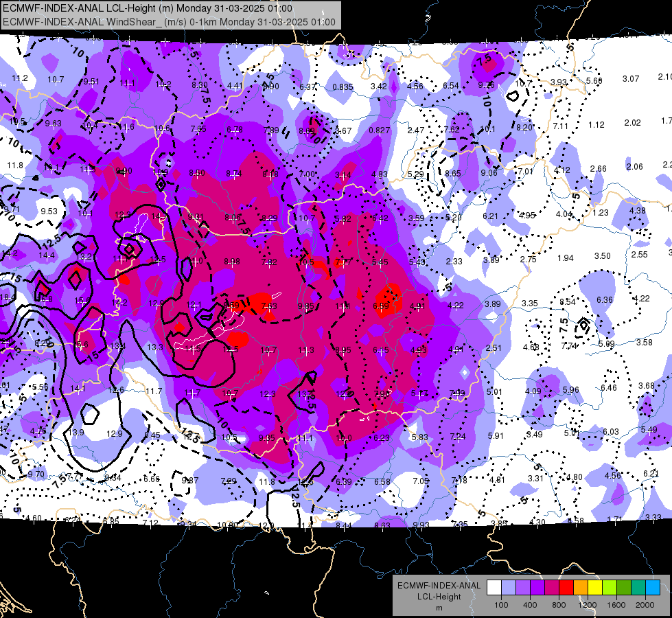
Task: Click the wind shear value 4.09
Action: (533, 391)
